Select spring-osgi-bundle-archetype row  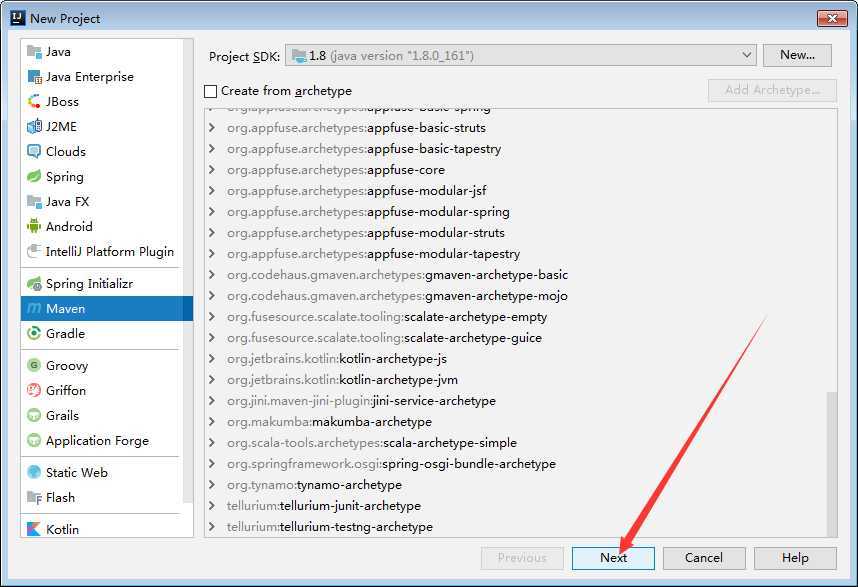515,464
